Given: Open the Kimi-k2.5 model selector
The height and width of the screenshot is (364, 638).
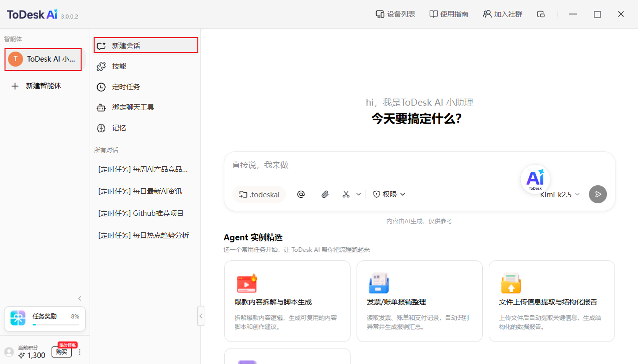Looking at the screenshot, I should click(560, 194).
